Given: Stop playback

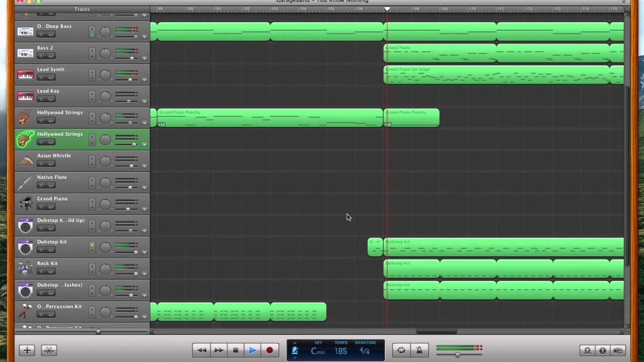Looking at the screenshot, I should [x=235, y=350].
